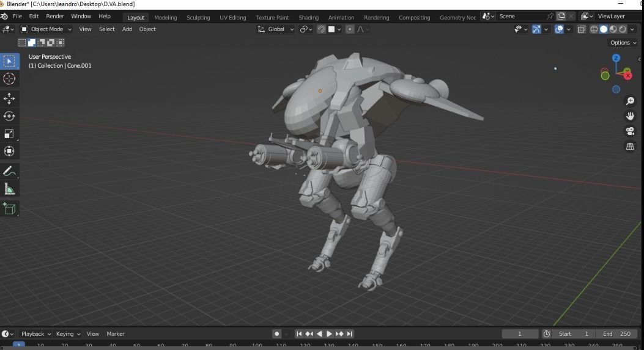Open snapping options dropdown arrow
Viewport: 644px width, 350px height.
coord(339,29)
